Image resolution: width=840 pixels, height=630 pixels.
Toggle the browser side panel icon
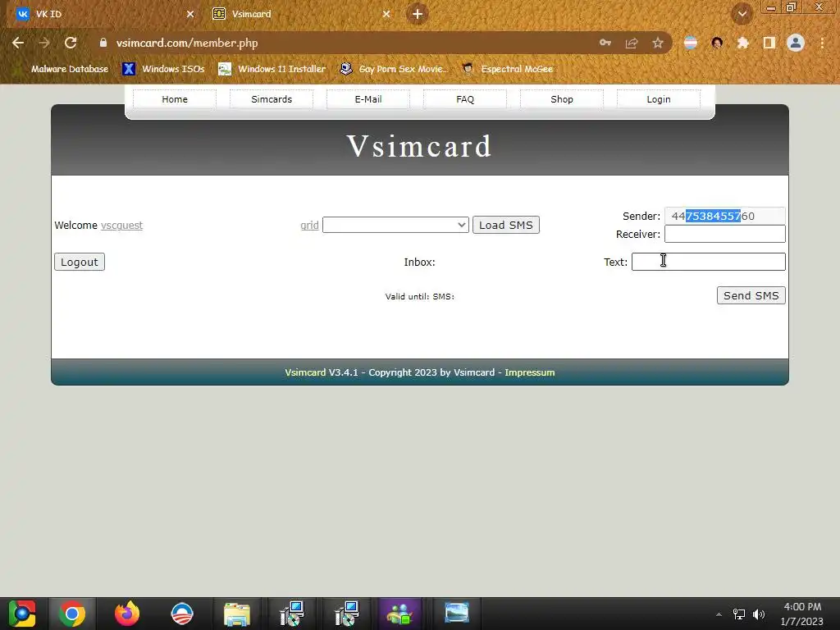point(769,43)
